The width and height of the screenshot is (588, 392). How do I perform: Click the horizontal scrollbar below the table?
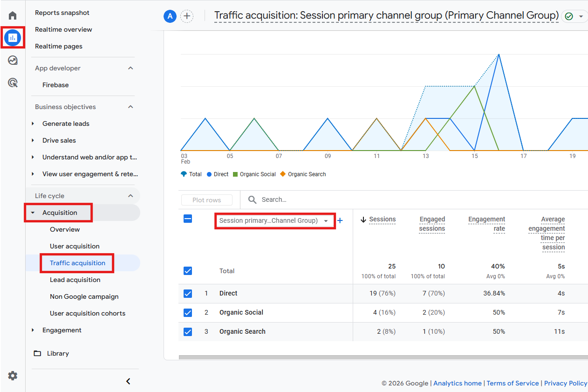tap(383, 358)
